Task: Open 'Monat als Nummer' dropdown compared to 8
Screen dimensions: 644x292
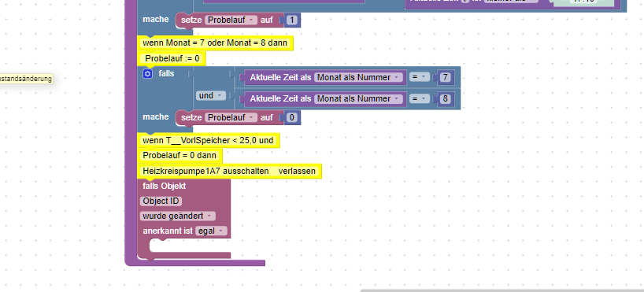Action: coord(358,98)
